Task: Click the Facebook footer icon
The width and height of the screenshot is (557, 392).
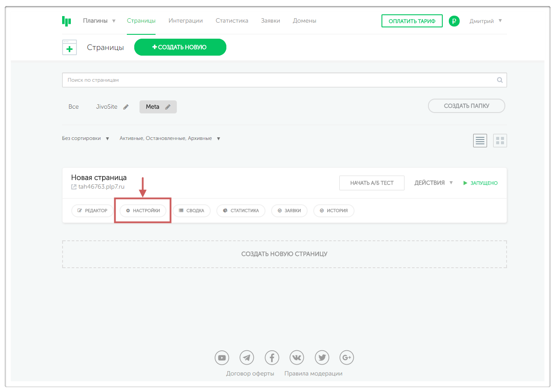Action: [272, 358]
